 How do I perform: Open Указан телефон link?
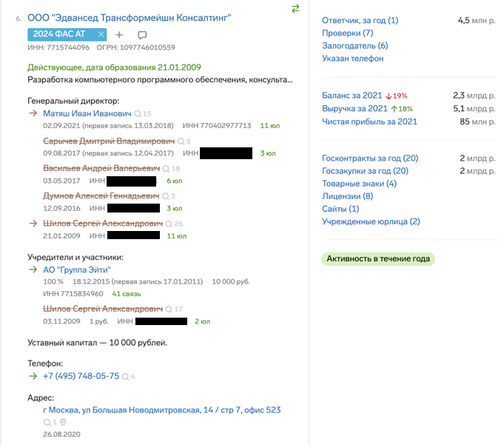click(x=352, y=58)
